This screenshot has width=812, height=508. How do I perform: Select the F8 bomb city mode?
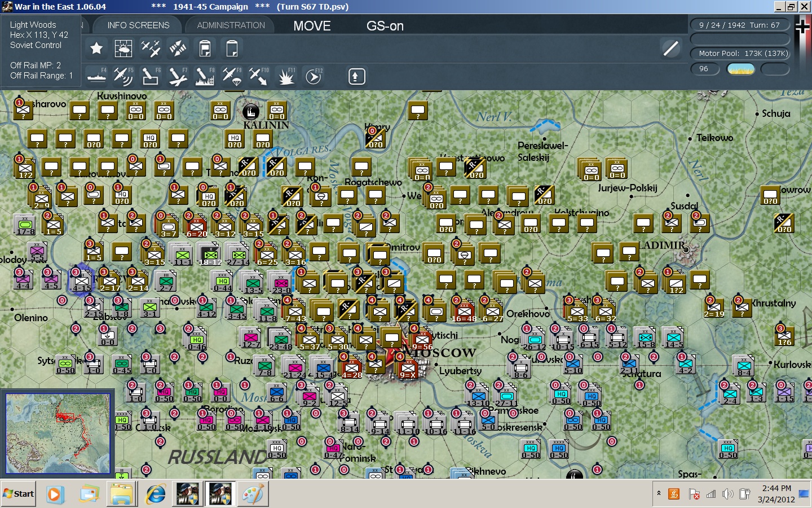[x=204, y=76]
